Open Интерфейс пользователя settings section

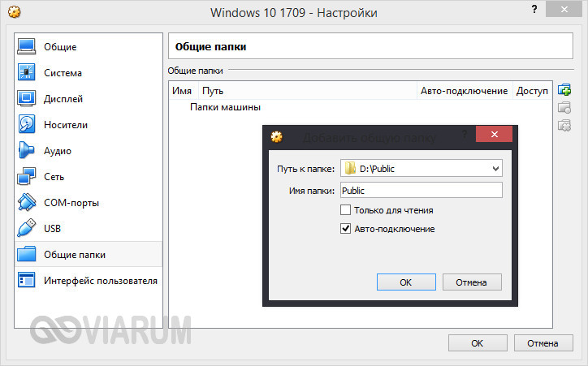tap(89, 280)
